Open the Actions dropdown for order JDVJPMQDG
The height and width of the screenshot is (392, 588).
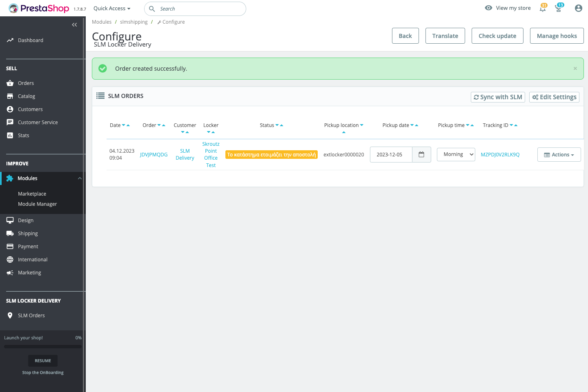(559, 155)
